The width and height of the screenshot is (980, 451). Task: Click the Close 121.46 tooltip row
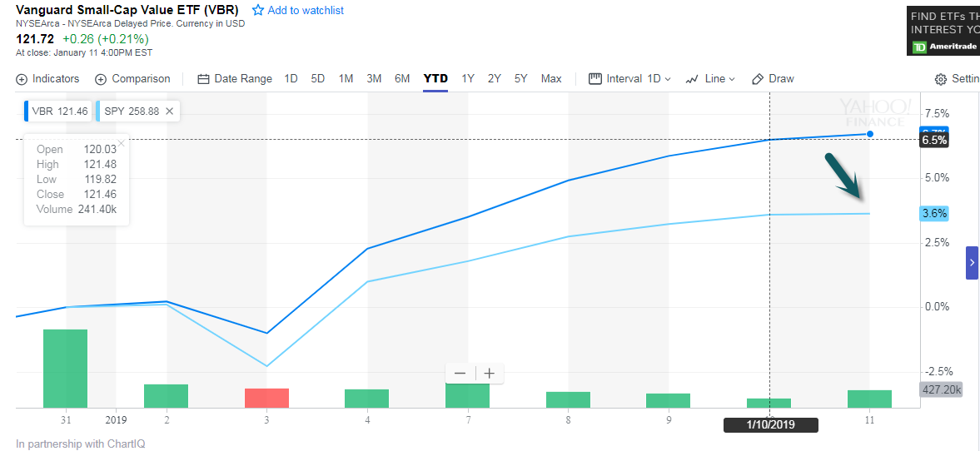point(77,194)
